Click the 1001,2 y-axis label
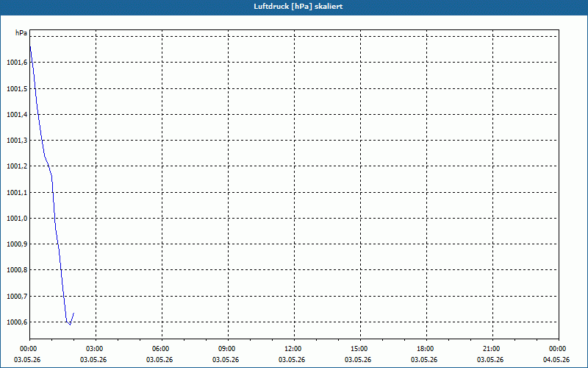Image resolution: width=588 pixels, height=368 pixels. 17,166
